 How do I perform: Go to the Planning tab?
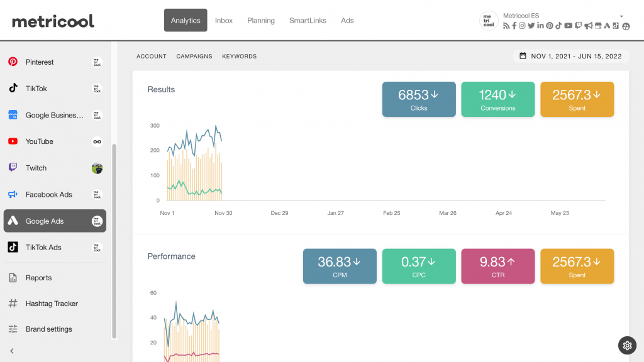261,20
